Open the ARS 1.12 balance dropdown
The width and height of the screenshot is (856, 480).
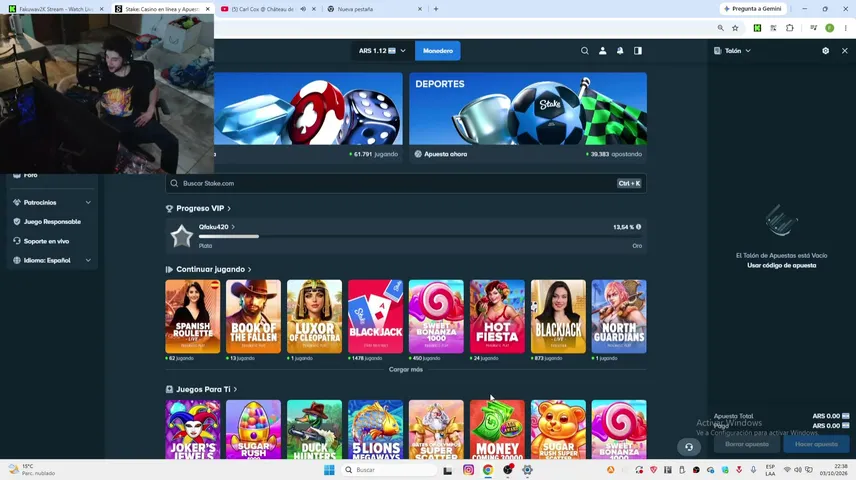[382, 51]
